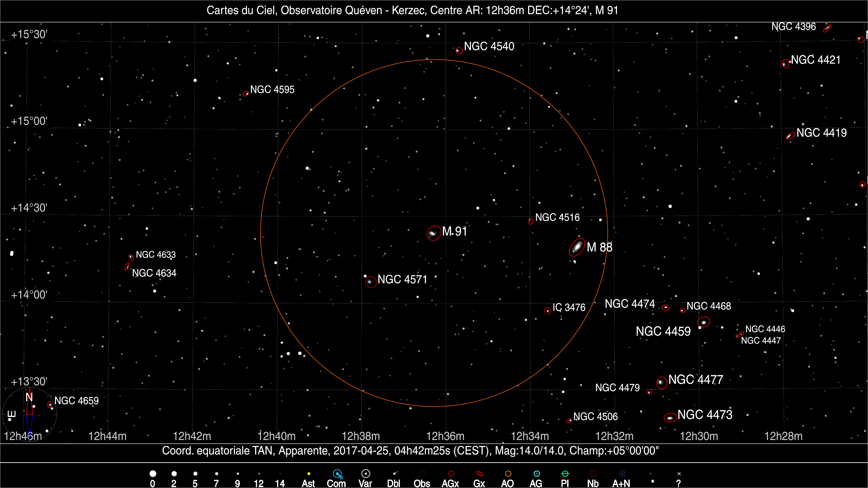Click the NGC 4459 galaxy marker

(x=704, y=322)
